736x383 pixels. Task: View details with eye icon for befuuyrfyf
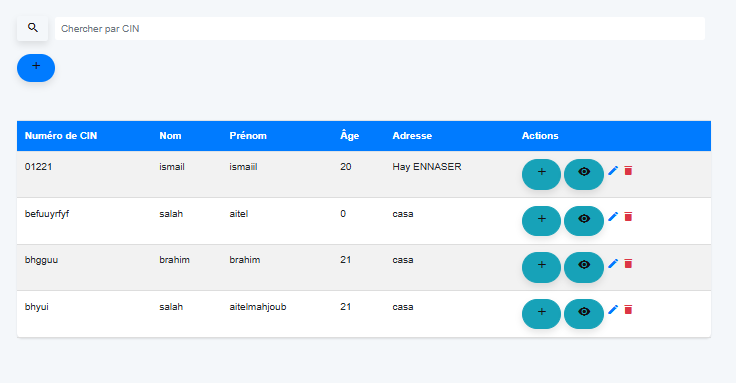583,221
